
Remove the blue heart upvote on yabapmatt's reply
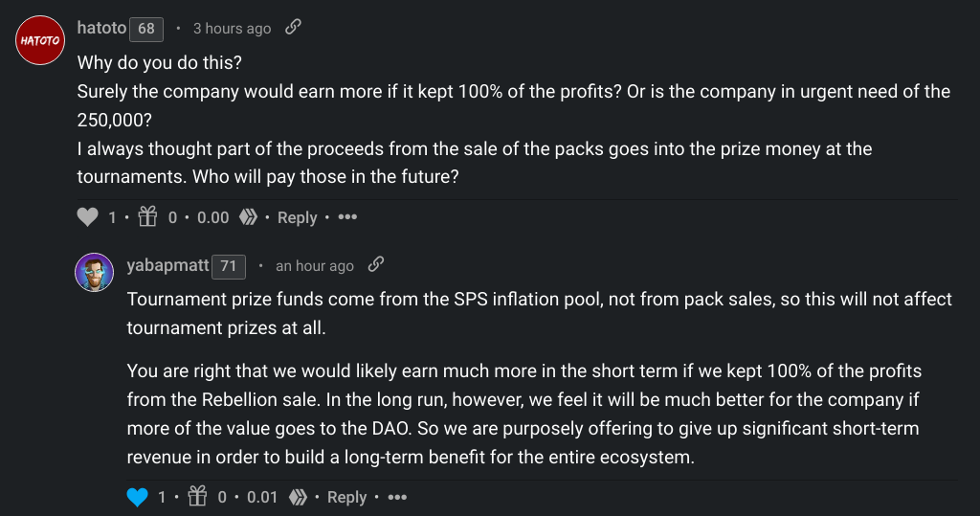click(x=138, y=497)
